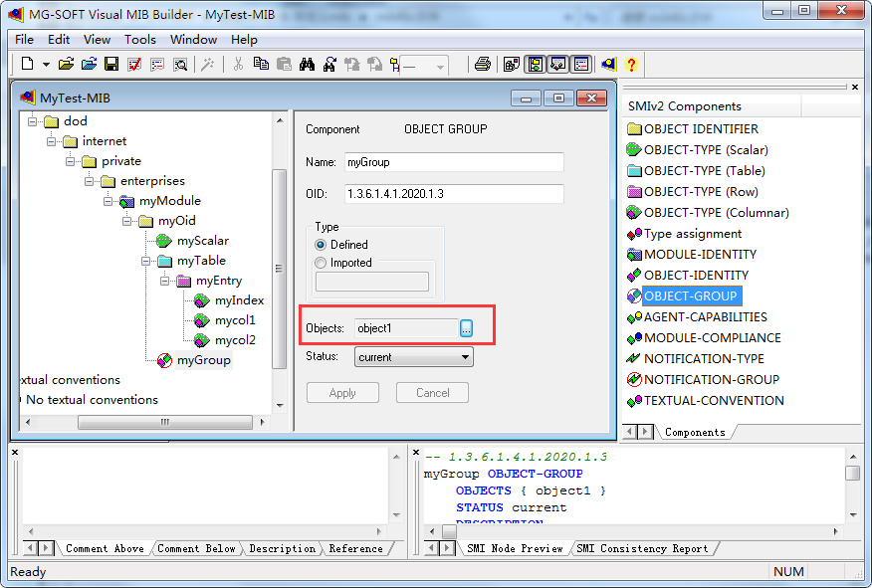Image resolution: width=872 pixels, height=588 pixels.
Task: Click the Apply button
Action: click(342, 392)
